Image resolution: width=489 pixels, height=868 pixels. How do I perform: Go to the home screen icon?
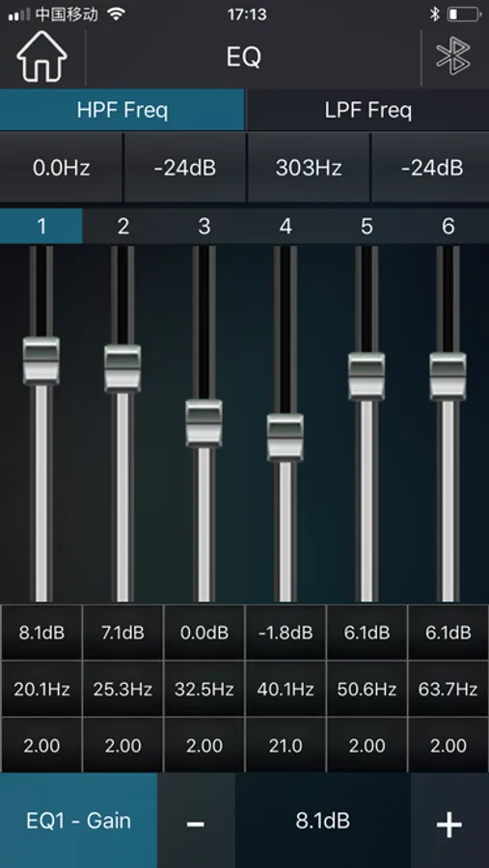41,57
